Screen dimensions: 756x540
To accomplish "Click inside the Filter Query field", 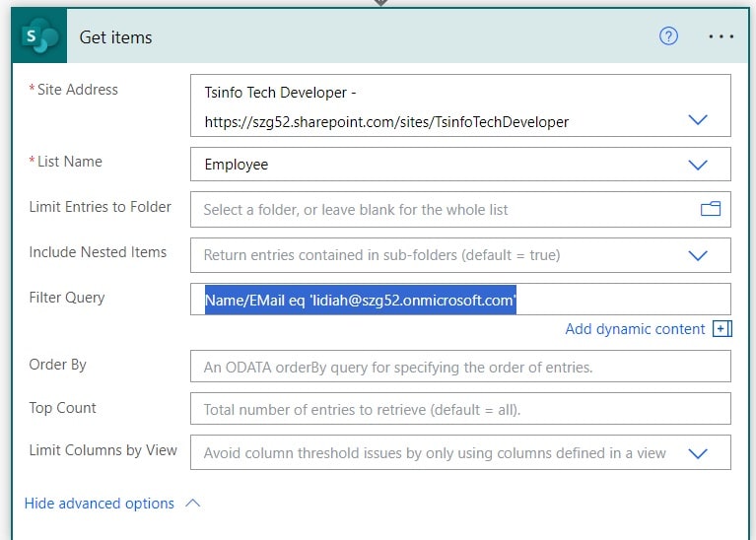I will [460, 300].
